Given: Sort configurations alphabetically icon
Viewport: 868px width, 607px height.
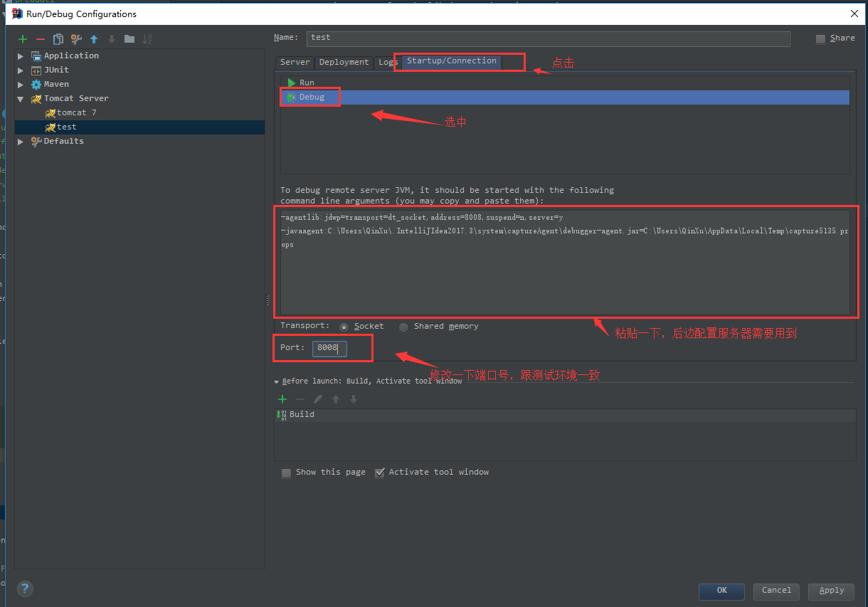Looking at the screenshot, I should pyautogui.click(x=147, y=39).
